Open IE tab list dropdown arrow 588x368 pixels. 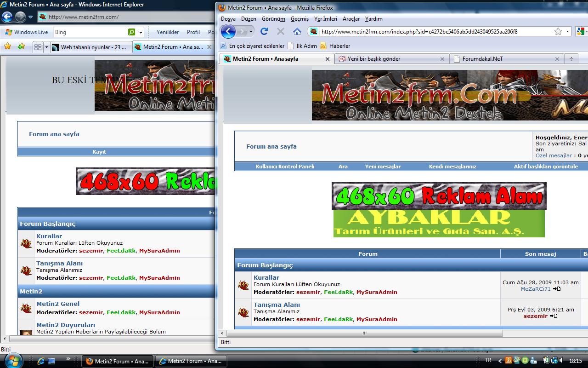click(x=46, y=47)
